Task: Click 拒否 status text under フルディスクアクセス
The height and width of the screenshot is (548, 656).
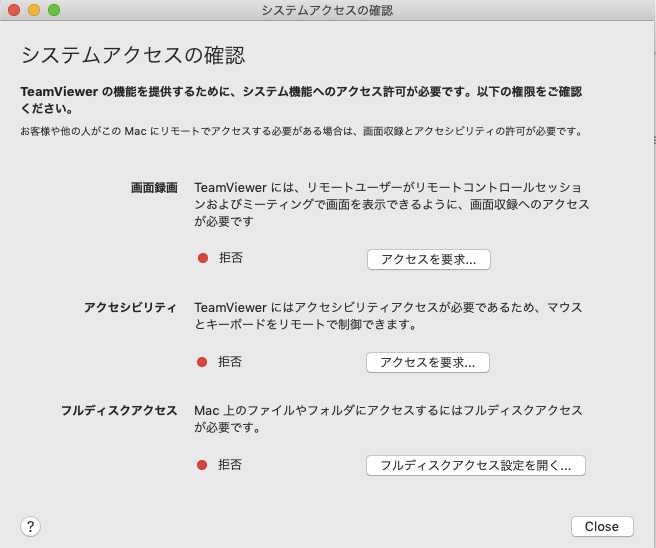Action: click(230, 464)
